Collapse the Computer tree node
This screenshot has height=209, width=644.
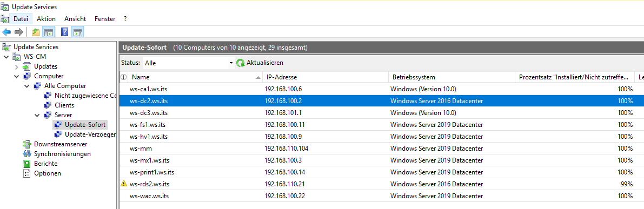coord(16,76)
